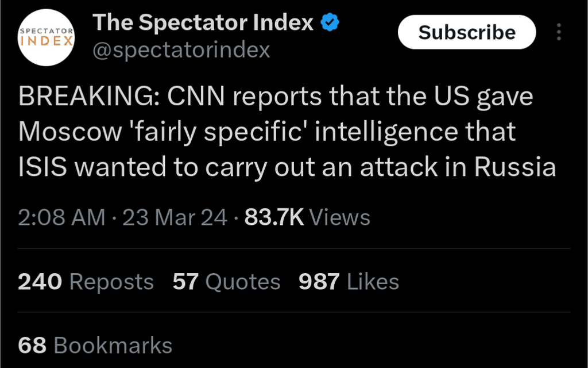Click the 68 Bookmarks count
This screenshot has height=368, width=588.
point(95,345)
